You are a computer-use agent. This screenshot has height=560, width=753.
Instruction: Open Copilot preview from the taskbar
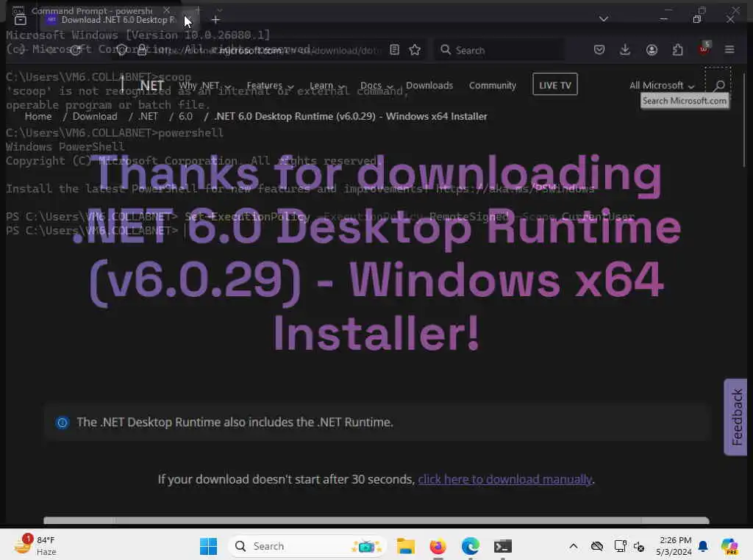pos(729,546)
